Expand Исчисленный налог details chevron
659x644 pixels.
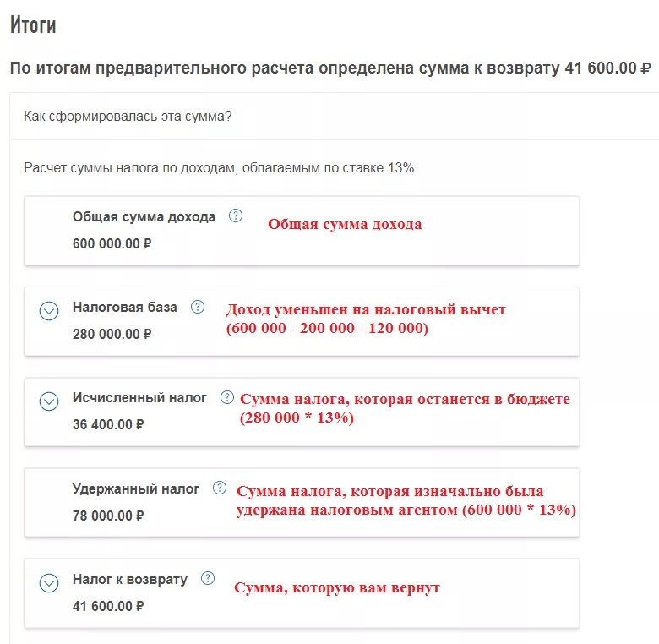pos(49,401)
